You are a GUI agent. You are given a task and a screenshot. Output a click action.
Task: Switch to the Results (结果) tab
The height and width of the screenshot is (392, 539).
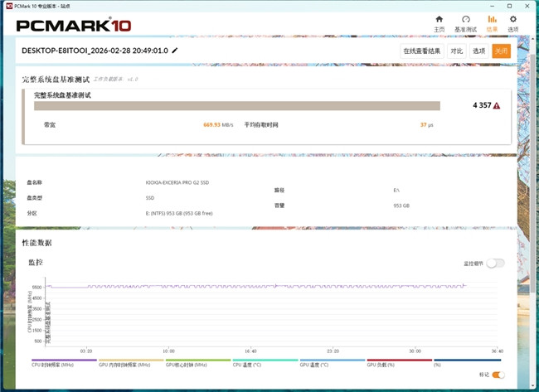(492, 22)
